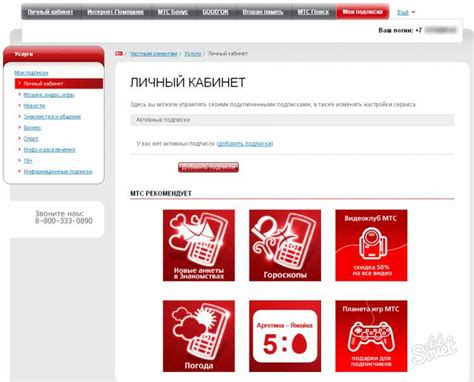The height and width of the screenshot is (382, 474).
Task: Open Знакомства и общение category
Action: [x=52, y=117]
